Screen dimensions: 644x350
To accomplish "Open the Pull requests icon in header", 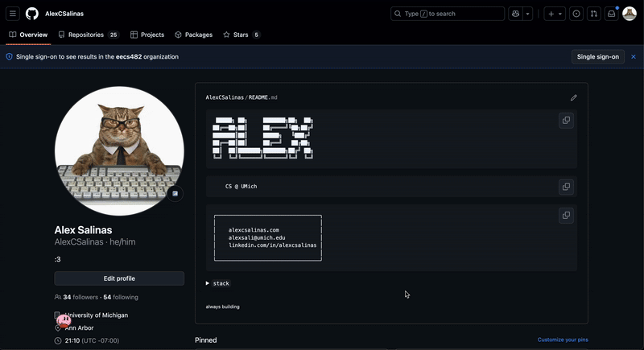I will pos(594,14).
